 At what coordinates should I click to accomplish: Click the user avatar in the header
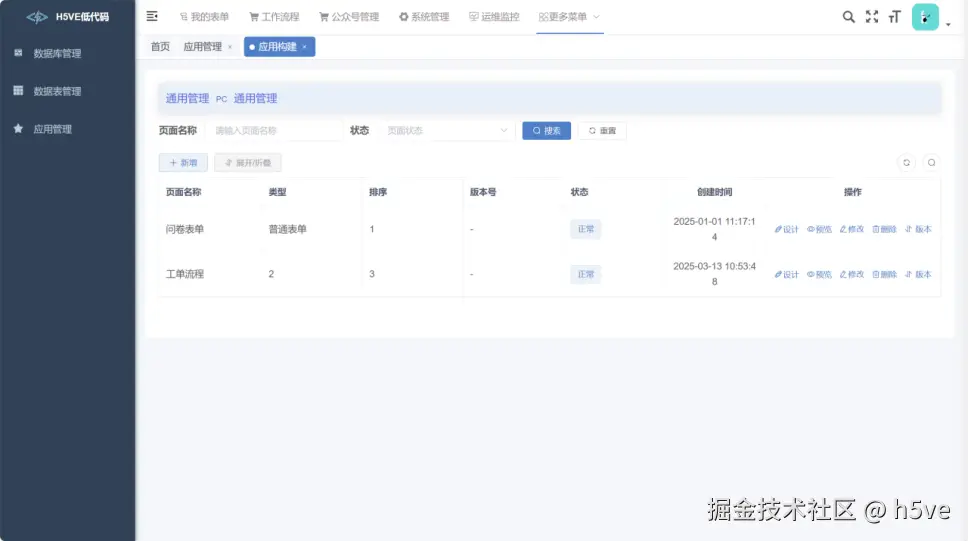coord(925,17)
